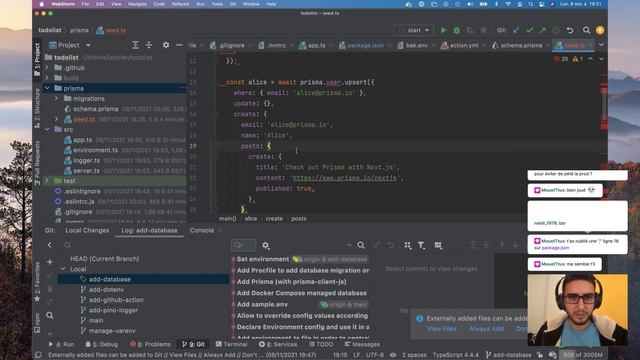The height and width of the screenshot is (360, 640).
Task: Select commit 'Add Prisma (with prisma-client-js)'
Action: [291, 282]
